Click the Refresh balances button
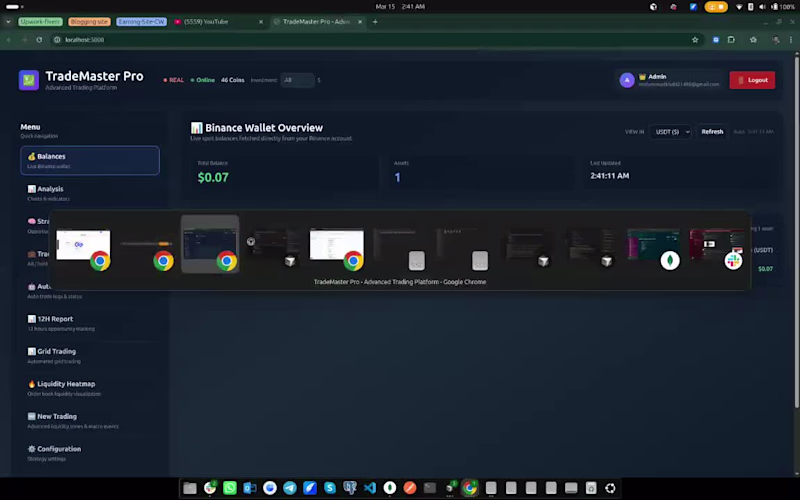The width and height of the screenshot is (800, 500). (712, 132)
